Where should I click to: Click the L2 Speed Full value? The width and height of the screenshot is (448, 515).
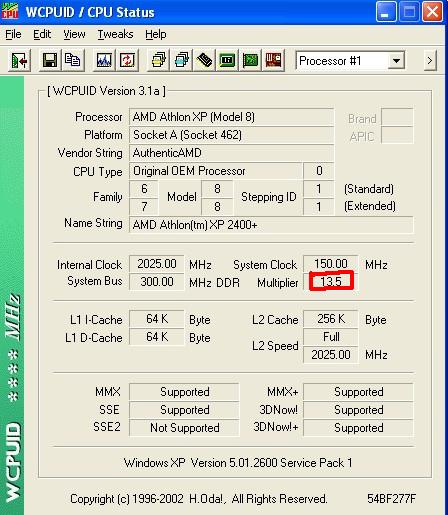331,337
